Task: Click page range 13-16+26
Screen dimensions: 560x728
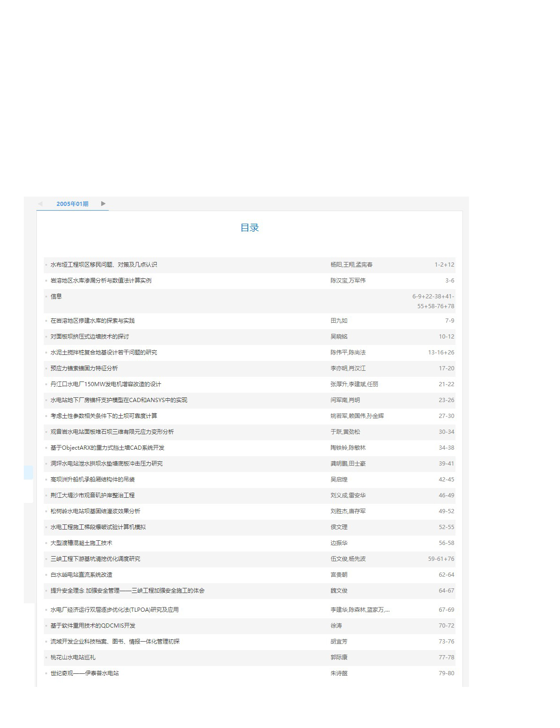Action: (x=441, y=353)
